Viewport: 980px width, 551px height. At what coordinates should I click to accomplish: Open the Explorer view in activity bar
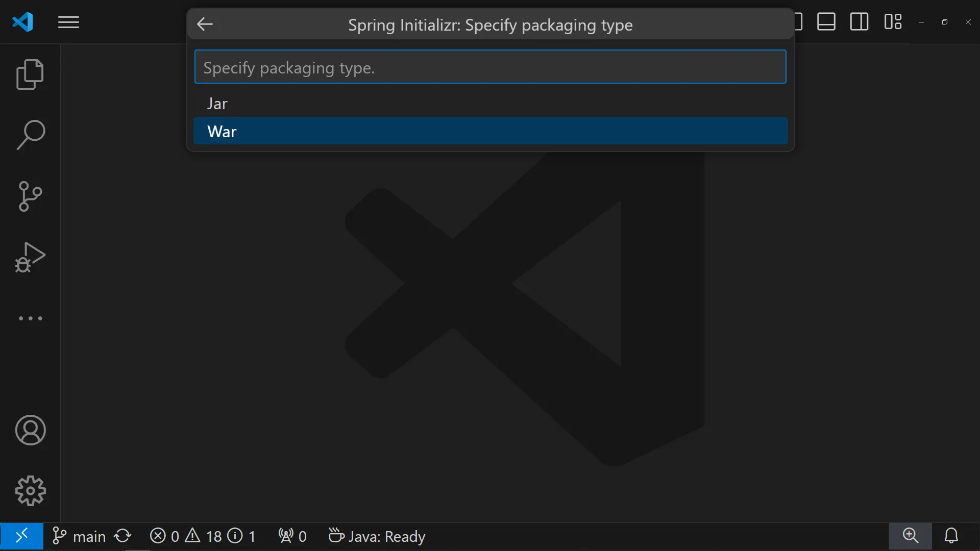click(x=30, y=74)
